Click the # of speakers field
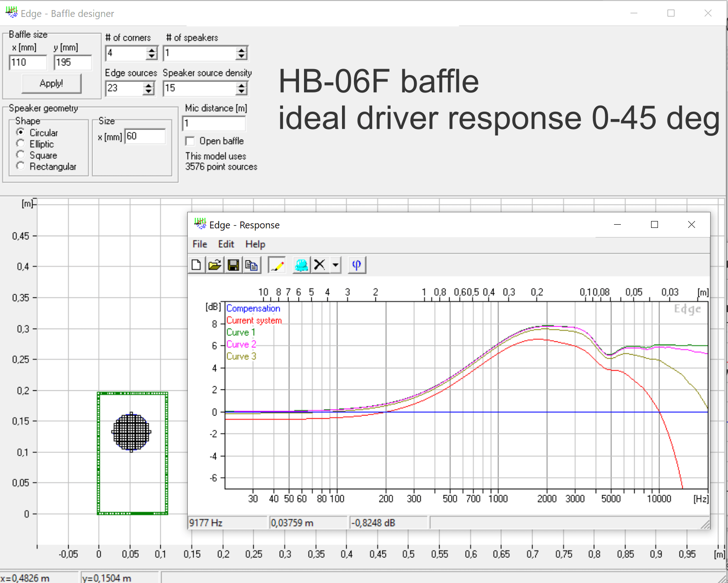 point(200,53)
